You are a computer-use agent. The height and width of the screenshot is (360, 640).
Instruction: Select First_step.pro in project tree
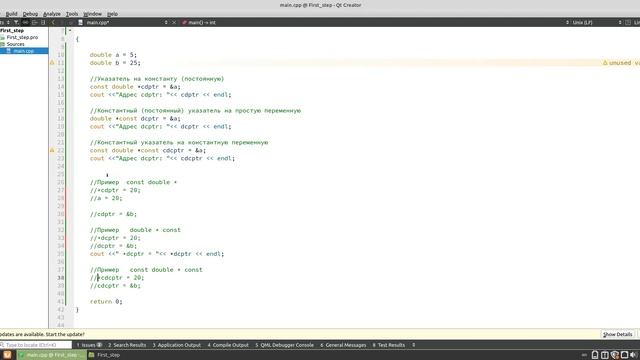tap(22, 37)
